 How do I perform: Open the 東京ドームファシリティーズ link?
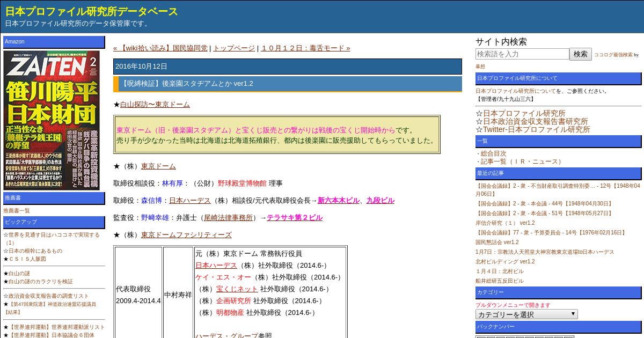tap(186, 234)
